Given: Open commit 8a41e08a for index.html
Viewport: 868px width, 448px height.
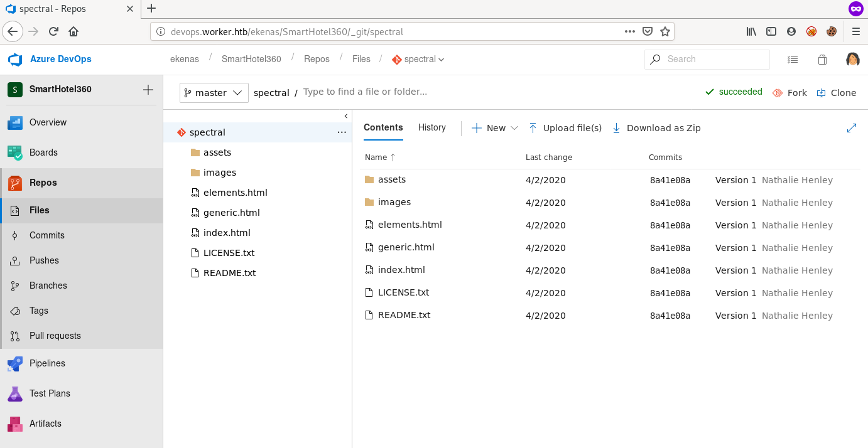Looking at the screenshot, I should click(670, 270).
